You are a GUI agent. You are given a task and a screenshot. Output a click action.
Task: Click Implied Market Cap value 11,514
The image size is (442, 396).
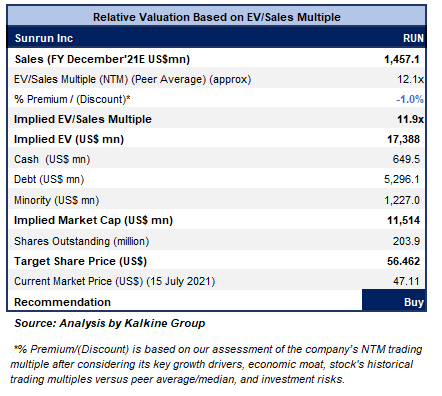[x=403, y=220]
